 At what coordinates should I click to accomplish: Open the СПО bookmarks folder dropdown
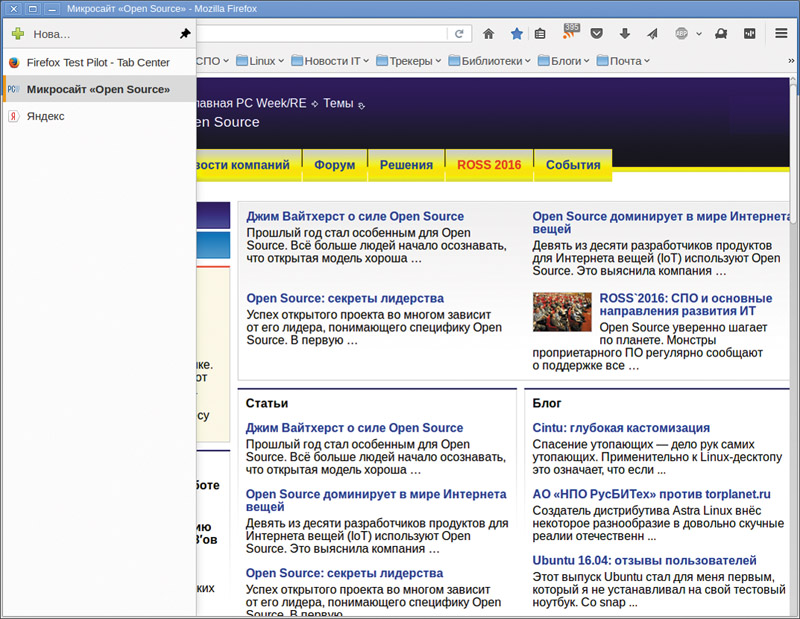click(x=212, y=61)
